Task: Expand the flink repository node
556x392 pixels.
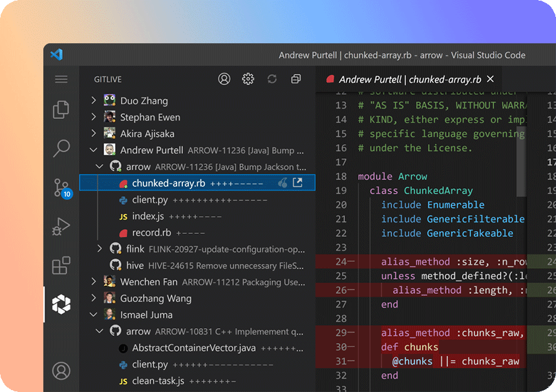Action: click(x=100, y=249)
